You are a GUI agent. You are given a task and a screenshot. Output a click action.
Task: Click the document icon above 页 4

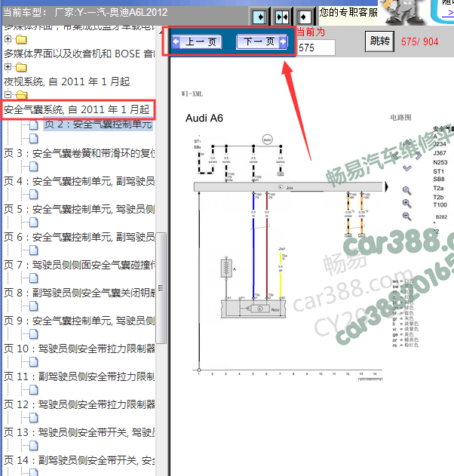click(34, 167)
